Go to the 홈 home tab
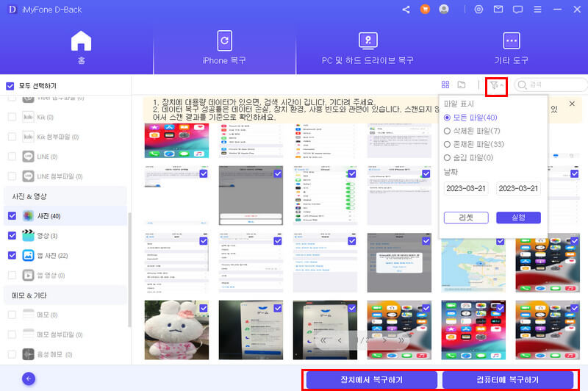Screen dimensions: 588x391 (81, 47)
